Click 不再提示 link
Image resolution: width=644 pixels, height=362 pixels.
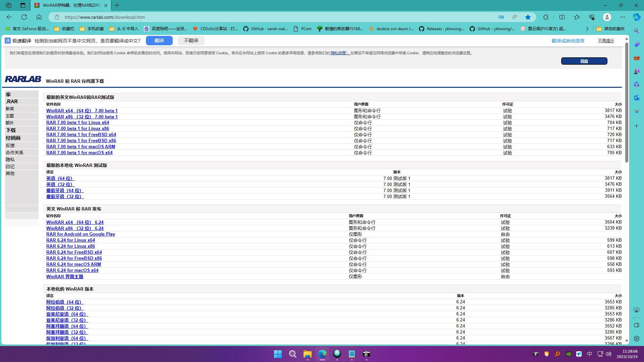point(606,41)
